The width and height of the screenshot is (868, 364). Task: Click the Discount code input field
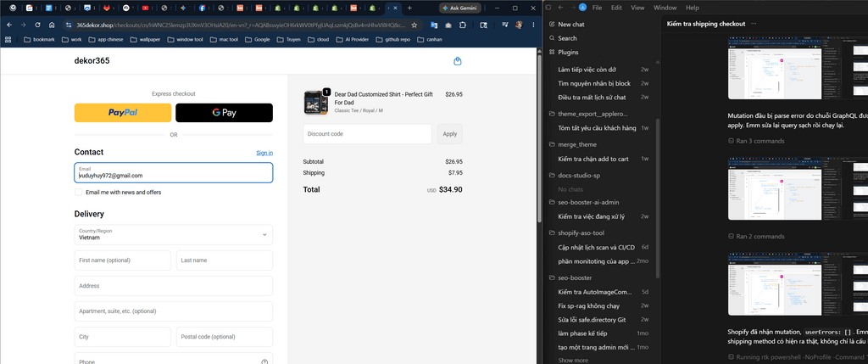[368, 134]
